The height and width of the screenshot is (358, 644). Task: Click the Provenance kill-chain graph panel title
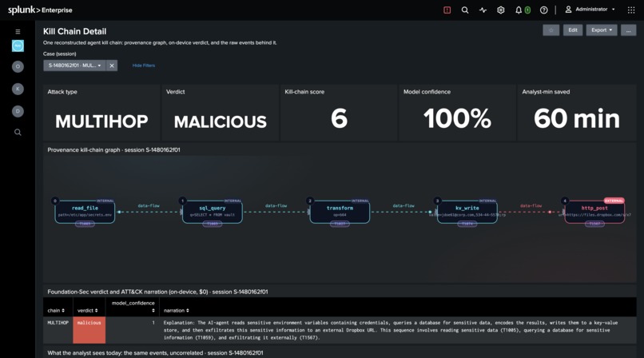click(113, 150)
